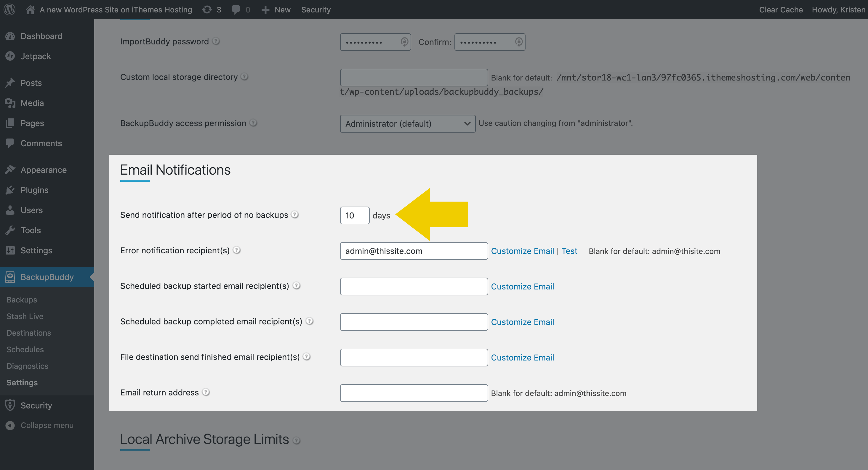
Task: Click the Appearance brush icon
Action: pyautogui.click(x=10, y=170)
